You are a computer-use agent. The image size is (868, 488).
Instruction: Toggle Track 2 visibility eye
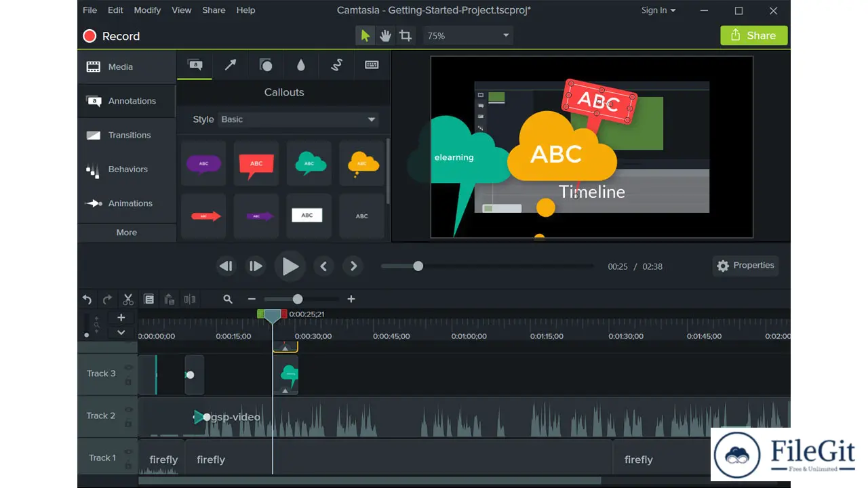click(128, 410)
